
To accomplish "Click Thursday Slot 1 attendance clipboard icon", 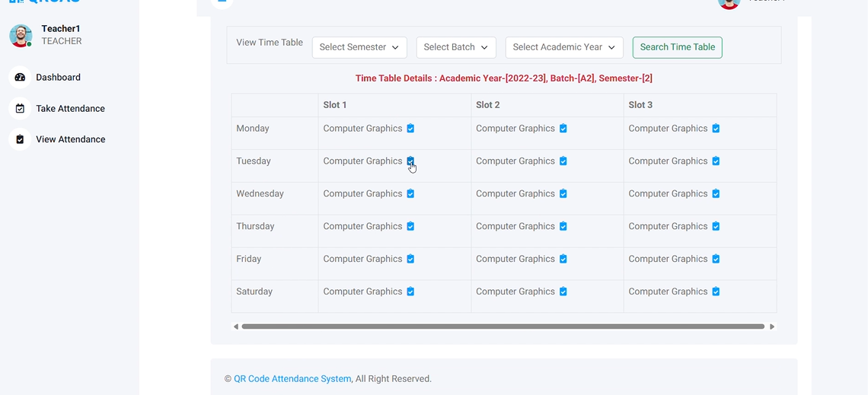I will (410, 227).
